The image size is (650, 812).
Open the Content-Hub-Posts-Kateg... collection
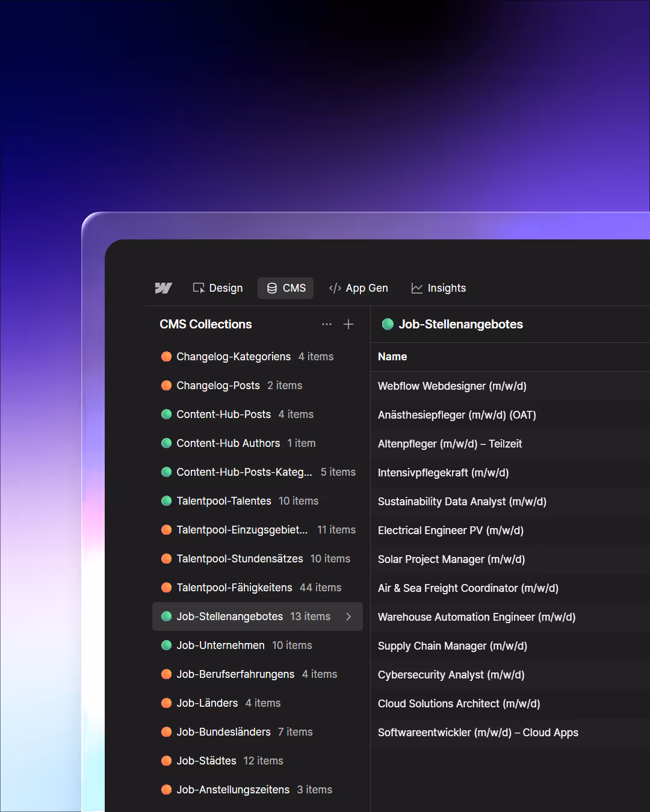[x=258, y=472]
